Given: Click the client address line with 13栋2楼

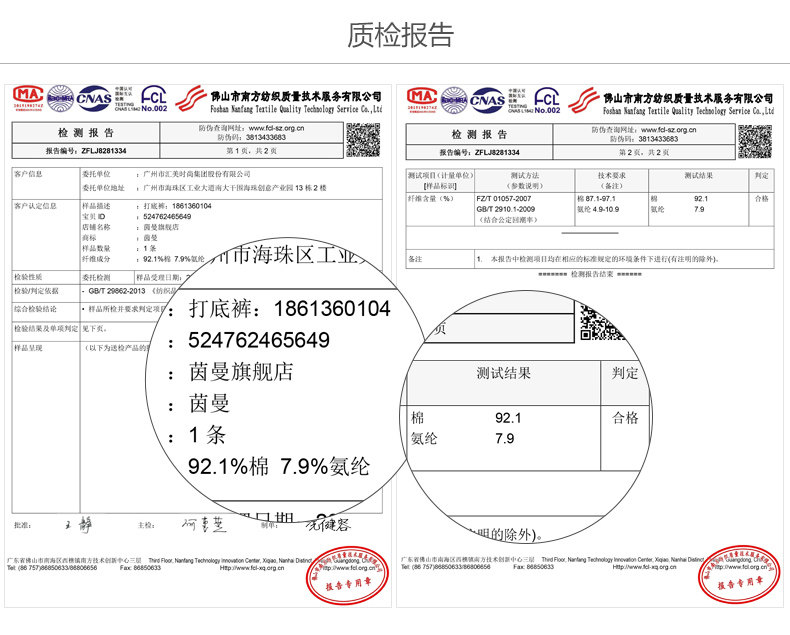Looking at the screenshot, I should point(235,187).
